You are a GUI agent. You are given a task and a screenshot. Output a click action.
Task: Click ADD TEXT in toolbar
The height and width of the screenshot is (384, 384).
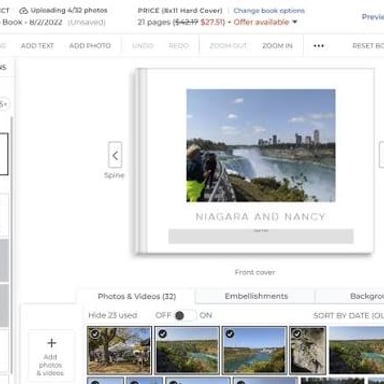coord(37,46)
